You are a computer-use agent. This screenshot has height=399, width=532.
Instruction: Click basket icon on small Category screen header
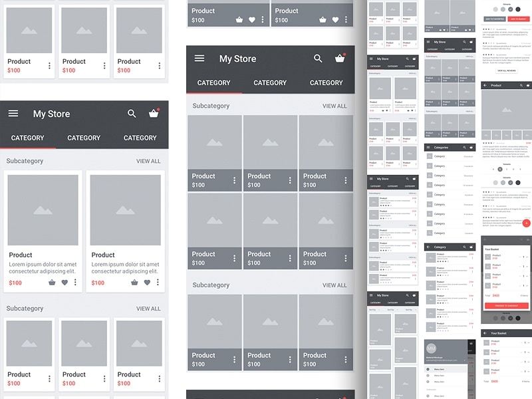coord(471,247)
